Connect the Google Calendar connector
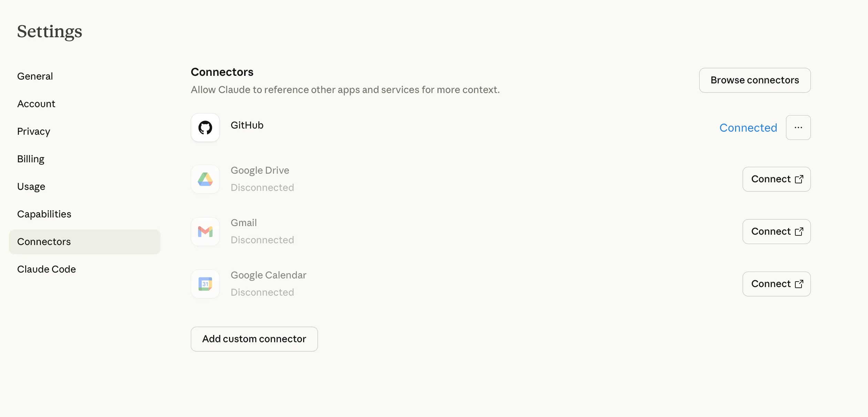The image size is (868, 417). (x=776, y=284)
